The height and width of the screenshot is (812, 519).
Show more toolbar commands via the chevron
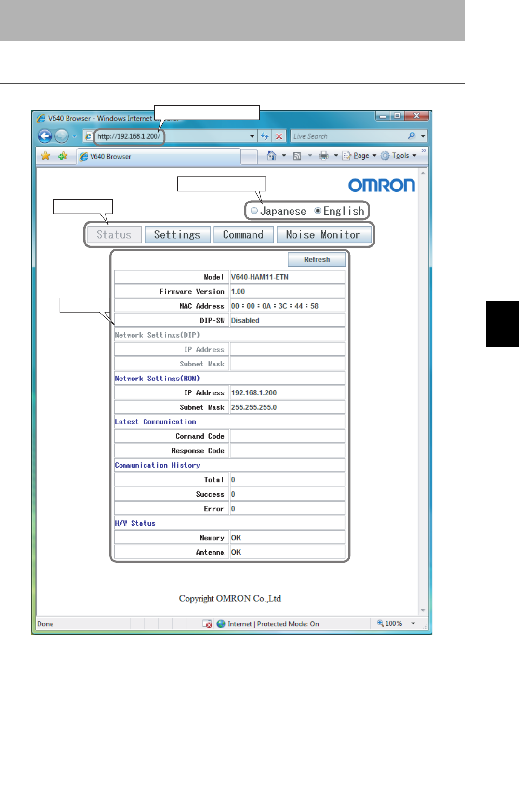[424, 151]
